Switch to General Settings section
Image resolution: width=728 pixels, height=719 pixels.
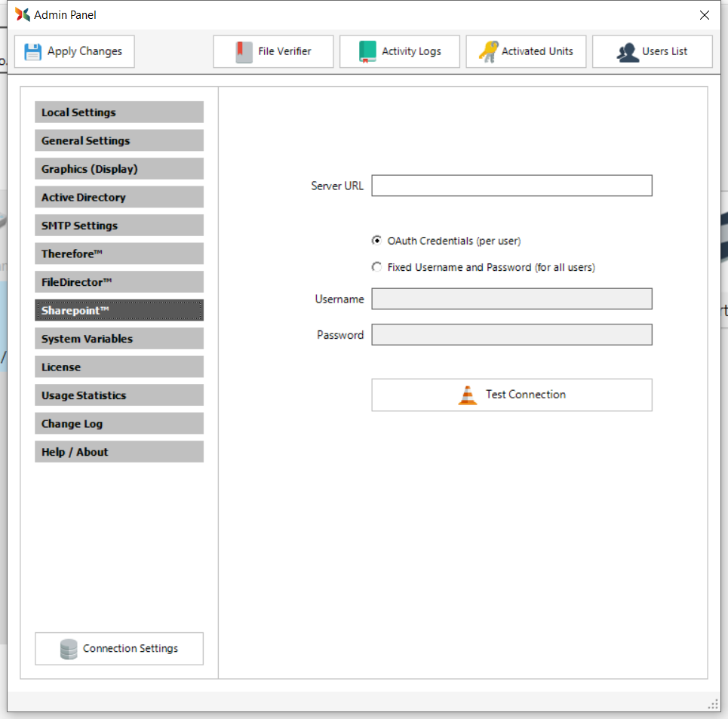(x=119, y=140)
